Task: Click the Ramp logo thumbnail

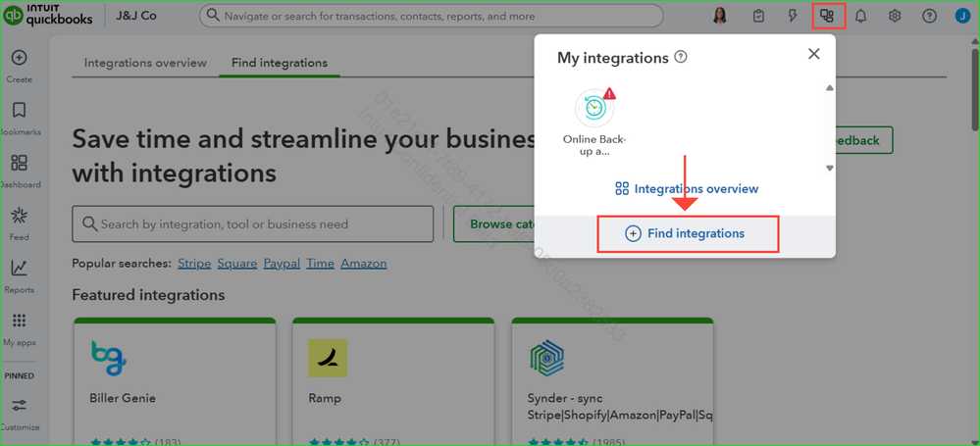Action: (328, 358)
